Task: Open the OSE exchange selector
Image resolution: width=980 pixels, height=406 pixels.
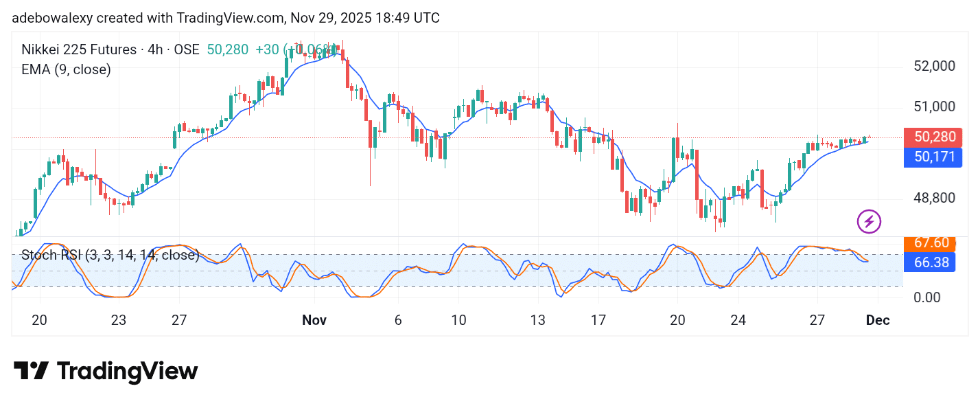Action: coord(188,49)
